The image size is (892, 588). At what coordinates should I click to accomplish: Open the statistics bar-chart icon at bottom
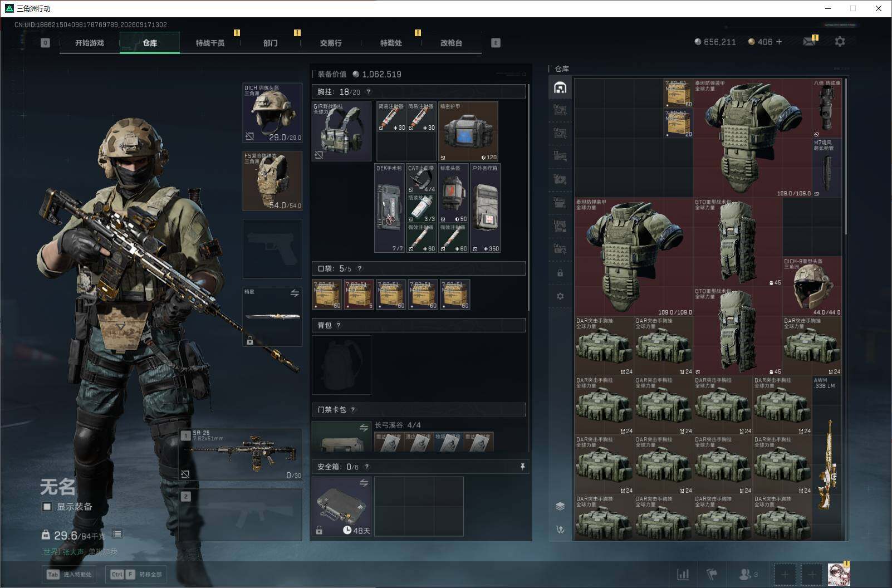tap(683, 574)
